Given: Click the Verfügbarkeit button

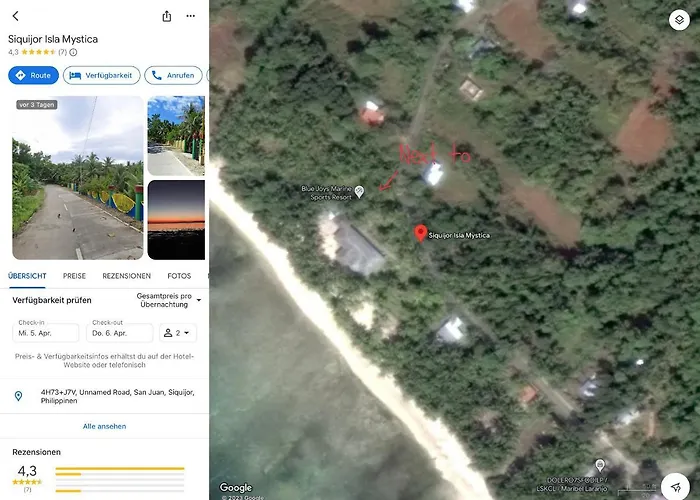Looking at the screenshot, I should [x=102, y=75].
